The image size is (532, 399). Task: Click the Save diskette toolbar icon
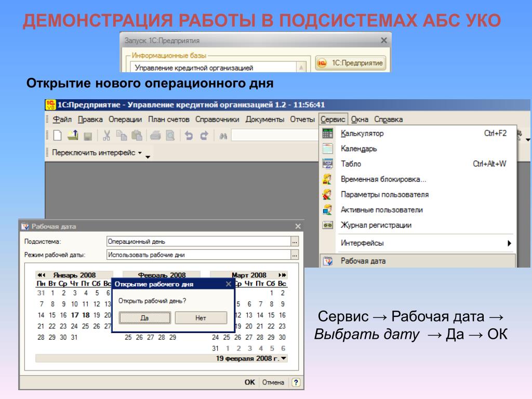point(88,137)
